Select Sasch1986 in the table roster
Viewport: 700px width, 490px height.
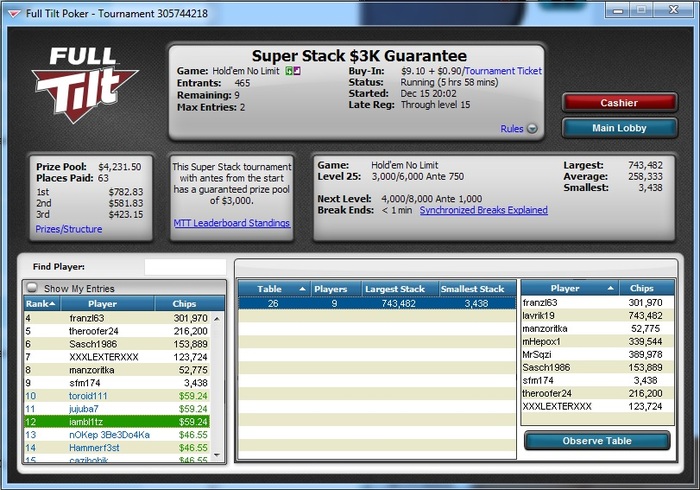tap(598, 367)
